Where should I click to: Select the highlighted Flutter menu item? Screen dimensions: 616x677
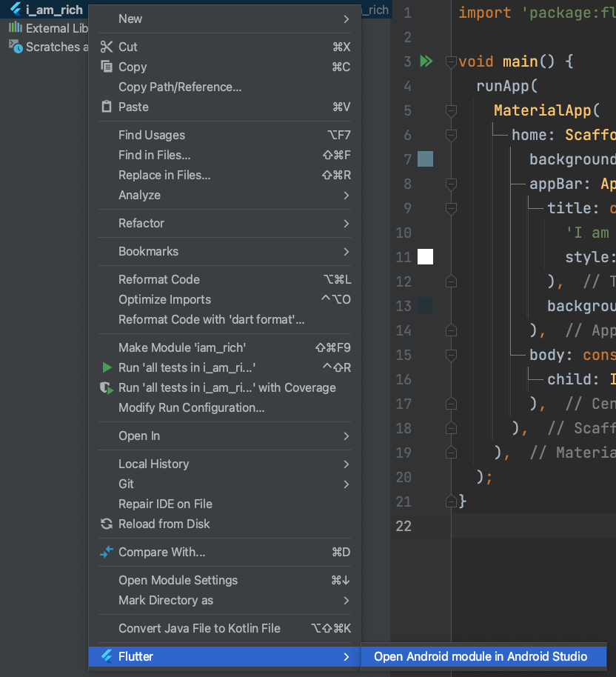[x=224, y=656]
